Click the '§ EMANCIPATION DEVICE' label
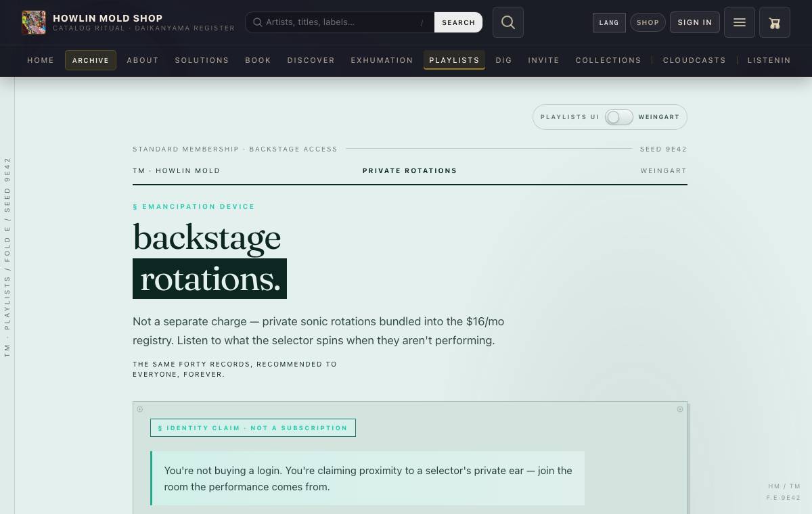Viewport: 812px width, 514px height. (x=194, y=207)
